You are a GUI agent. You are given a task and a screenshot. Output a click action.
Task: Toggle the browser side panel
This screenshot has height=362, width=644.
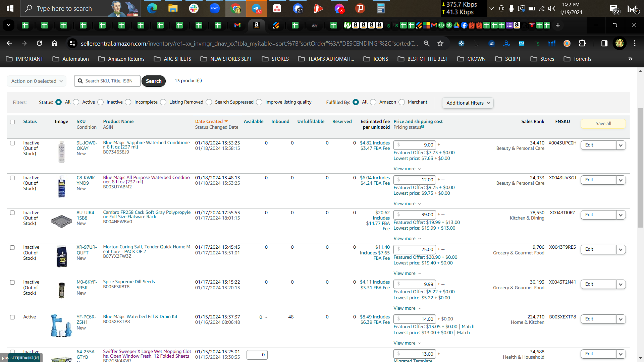[604, 43]
